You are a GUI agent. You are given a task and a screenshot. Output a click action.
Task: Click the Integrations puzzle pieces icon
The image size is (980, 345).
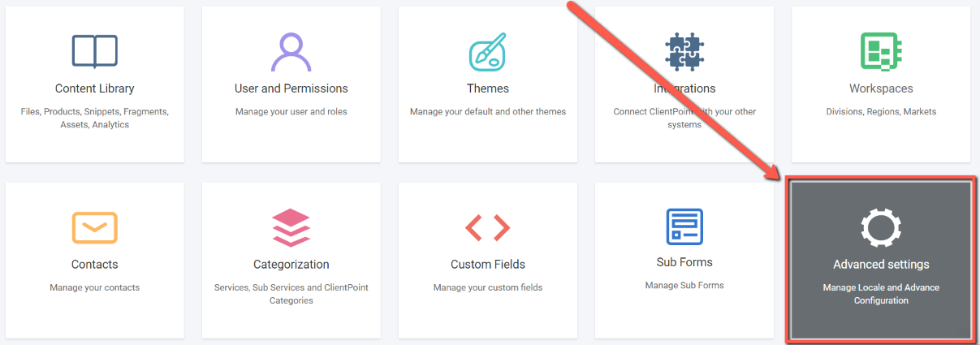(684, 52)
